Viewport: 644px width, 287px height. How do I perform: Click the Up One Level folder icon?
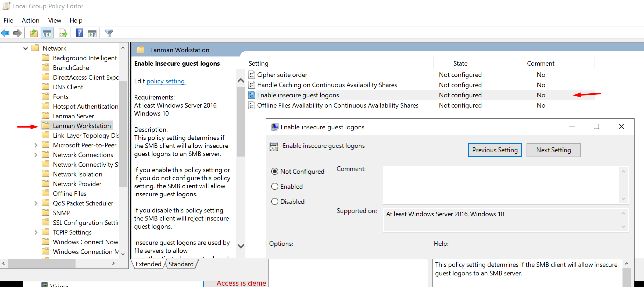[34, 33]
